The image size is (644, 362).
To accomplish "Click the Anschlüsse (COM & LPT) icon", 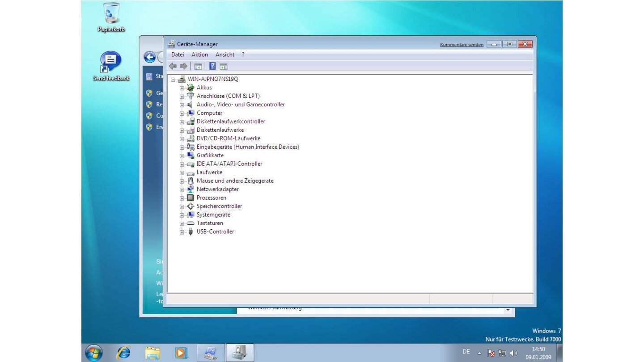I will click(191, 96).
